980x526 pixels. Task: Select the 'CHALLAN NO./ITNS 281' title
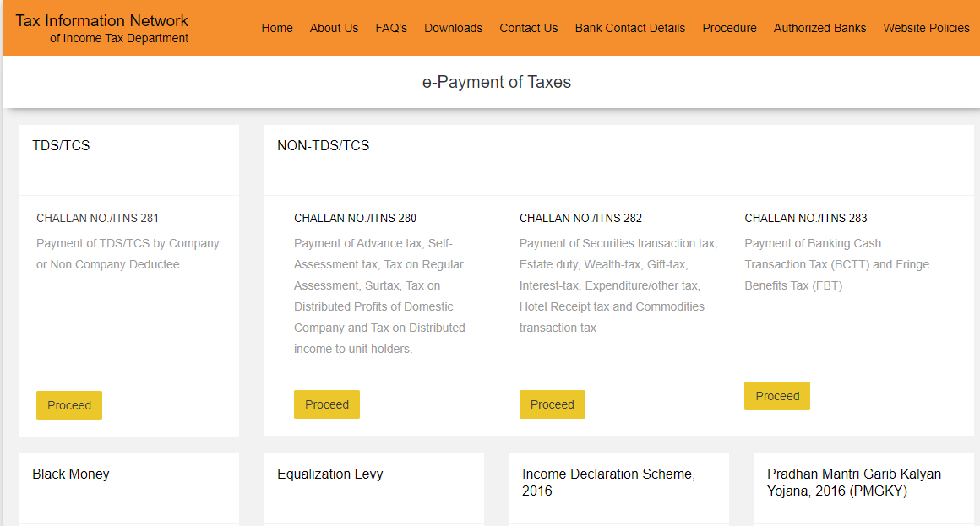click(x=97, y=218)
